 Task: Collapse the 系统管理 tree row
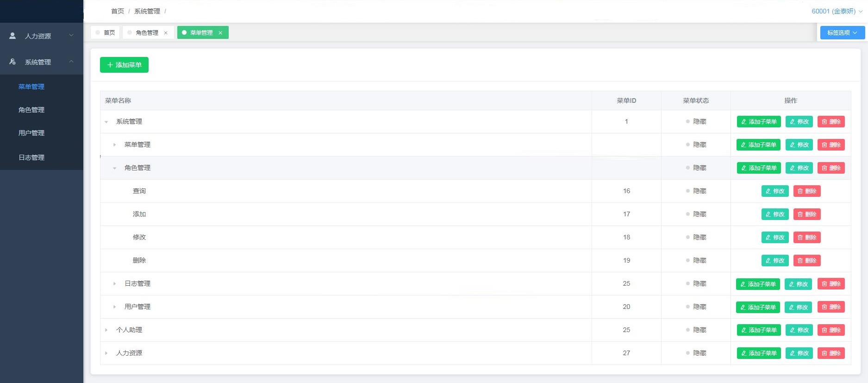click(106, 122)
